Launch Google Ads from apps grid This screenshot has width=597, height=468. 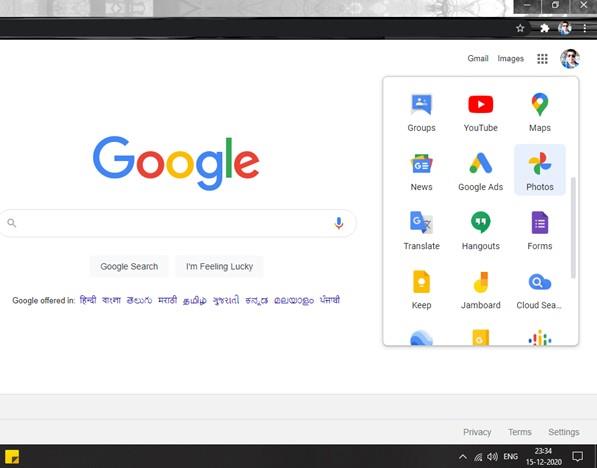(480, 171)
